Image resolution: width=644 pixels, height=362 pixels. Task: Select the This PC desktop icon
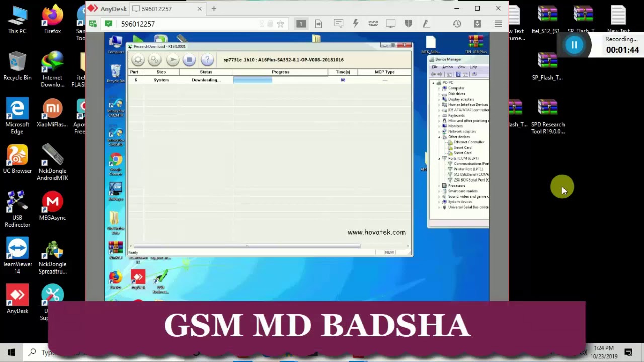point(17,20)
